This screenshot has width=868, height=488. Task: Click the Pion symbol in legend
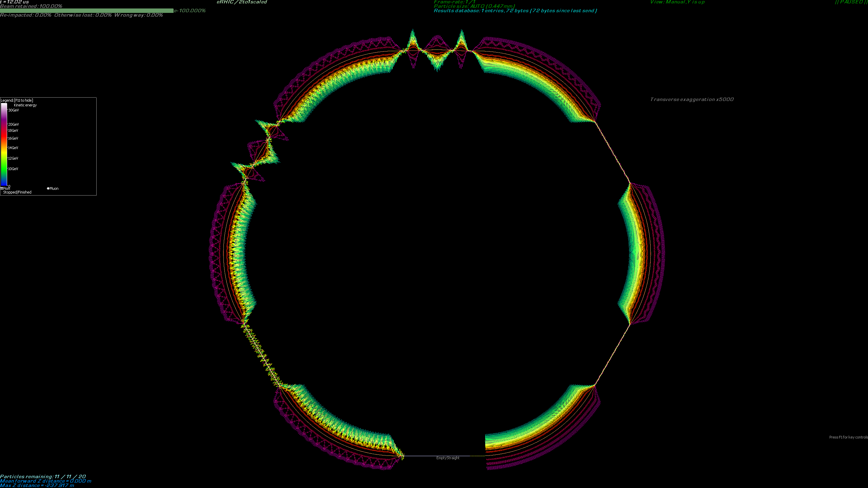(x=2, y=188)
